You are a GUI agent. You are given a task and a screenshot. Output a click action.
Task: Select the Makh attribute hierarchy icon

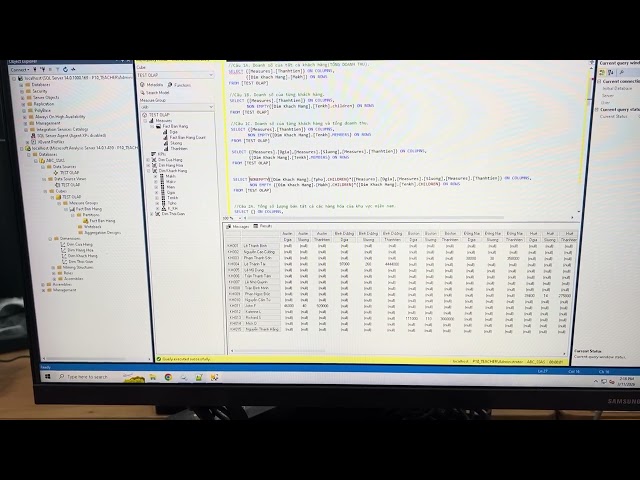[162, 176]
